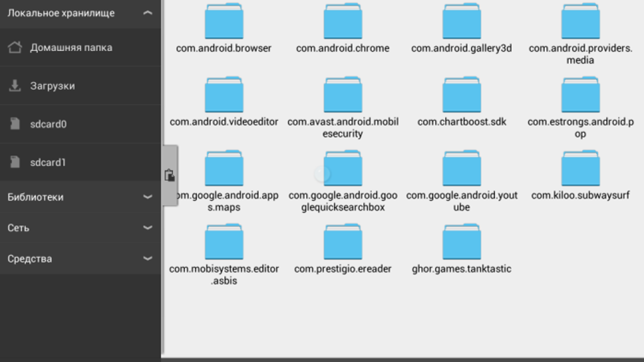Click the clipboard paste handle icon
This screenshot has width=644, height=362.
coord(170,175)
